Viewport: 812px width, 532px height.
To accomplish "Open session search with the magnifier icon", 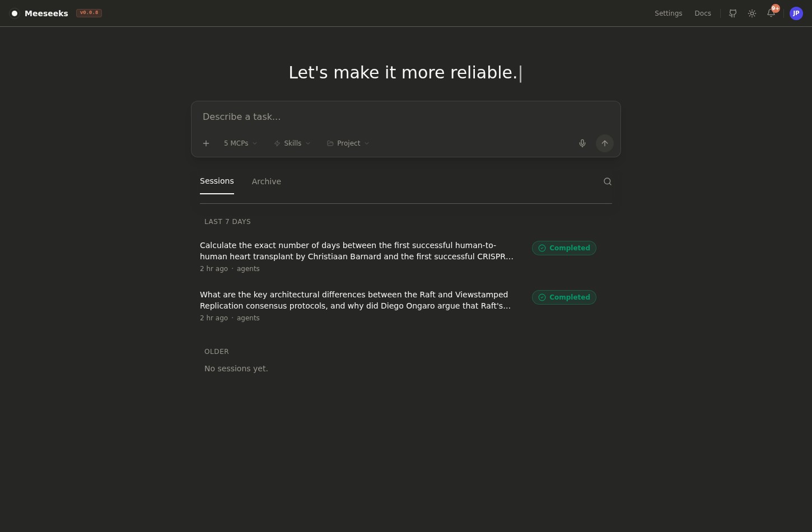I will pos(608,181).
